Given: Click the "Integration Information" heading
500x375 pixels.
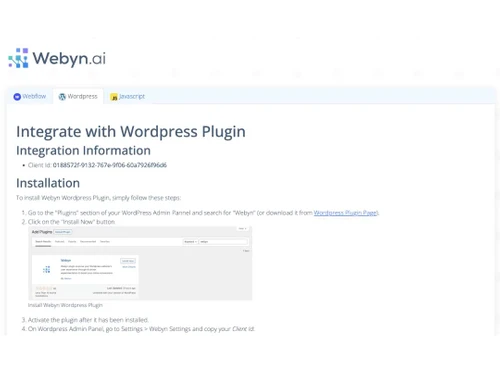Looking at the screenshot, I should click(x=83, y=151).
